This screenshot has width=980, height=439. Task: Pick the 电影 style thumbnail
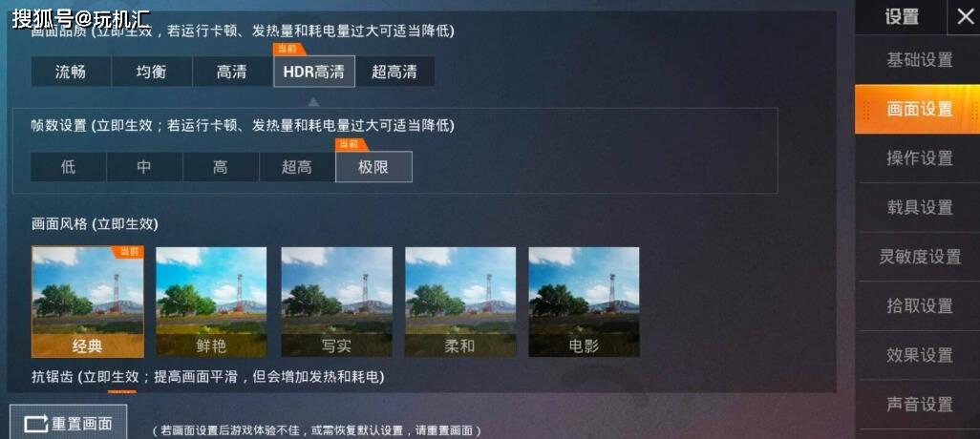click(x=584, y=302)
